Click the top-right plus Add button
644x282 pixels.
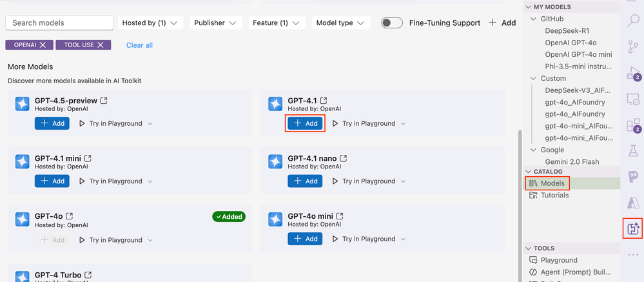click(502, 23)
